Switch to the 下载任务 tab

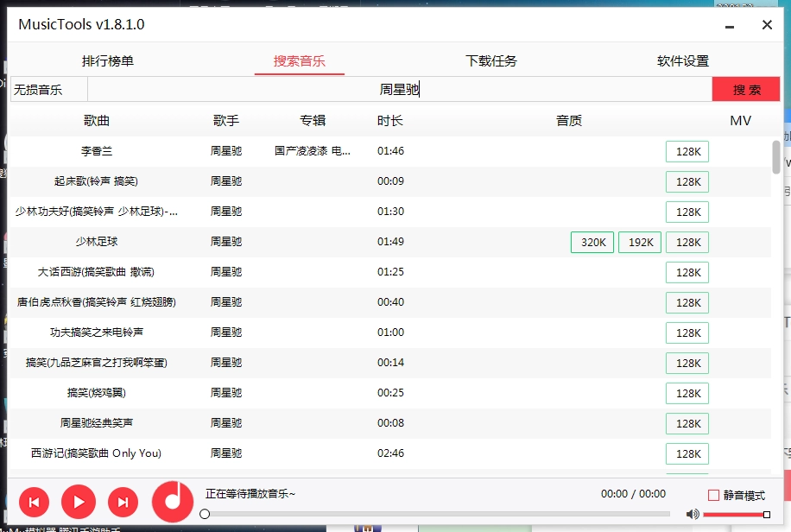point(491,61)
